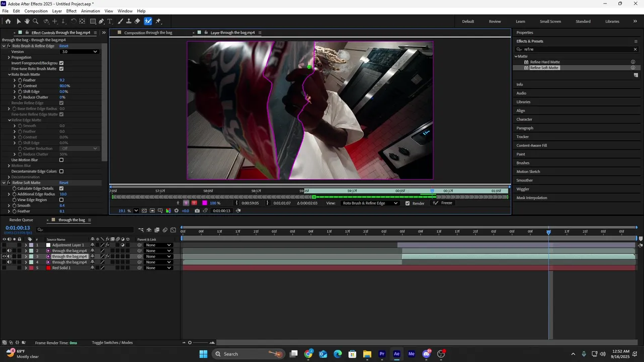Click the timeline layer search field
644x362 pixels.
[86, 230]
